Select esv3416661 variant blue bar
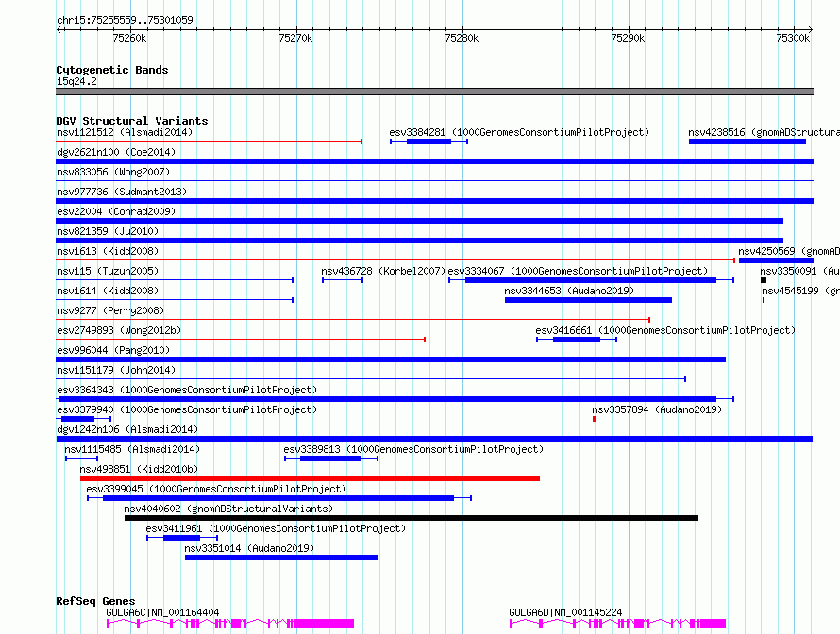 (x=577, y=340)
